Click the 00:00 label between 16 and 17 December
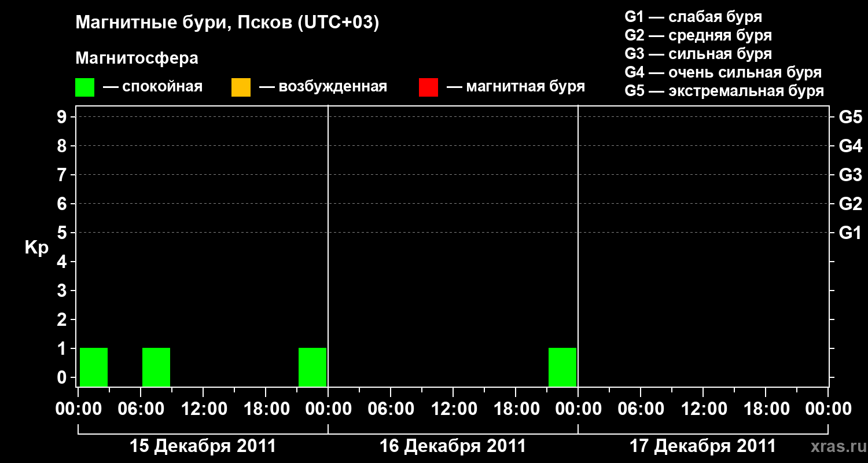This screenshot has height=463, width=868. (578, 409)
